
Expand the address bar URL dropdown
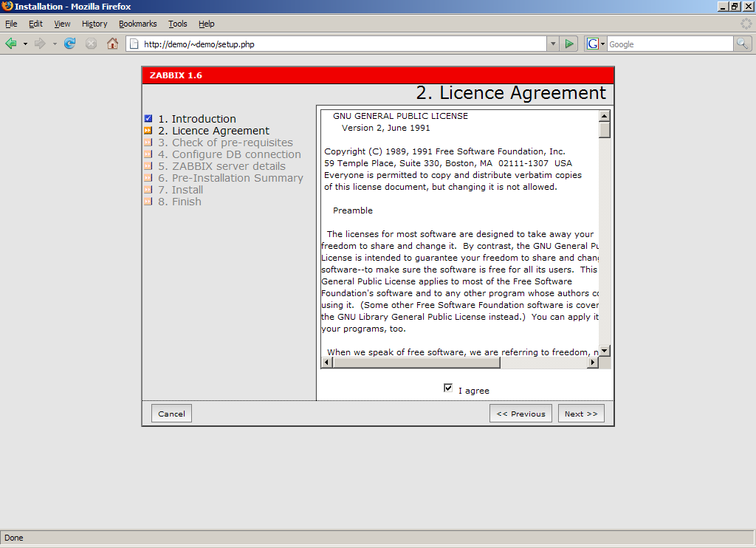click(x=553, y=44)
